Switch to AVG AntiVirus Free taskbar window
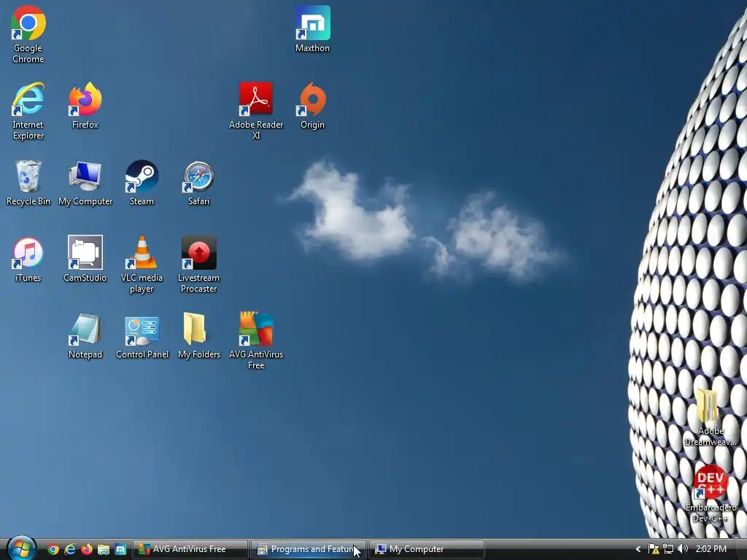747x560 pixels. pos(190,549)
